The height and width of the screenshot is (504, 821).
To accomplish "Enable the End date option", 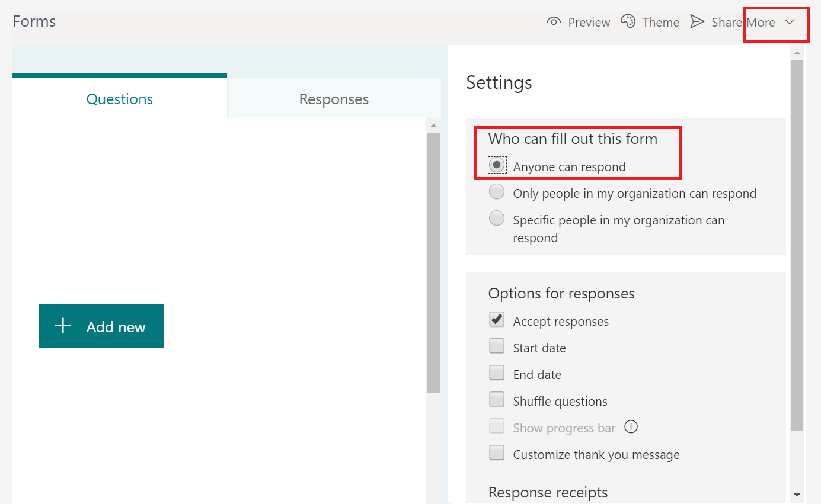I will coord(497,373).
